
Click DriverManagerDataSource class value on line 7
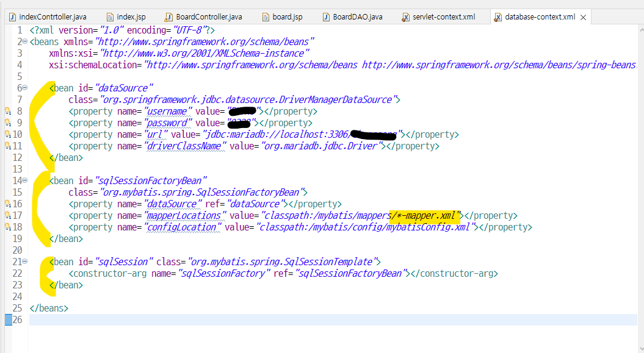[248, 99]
